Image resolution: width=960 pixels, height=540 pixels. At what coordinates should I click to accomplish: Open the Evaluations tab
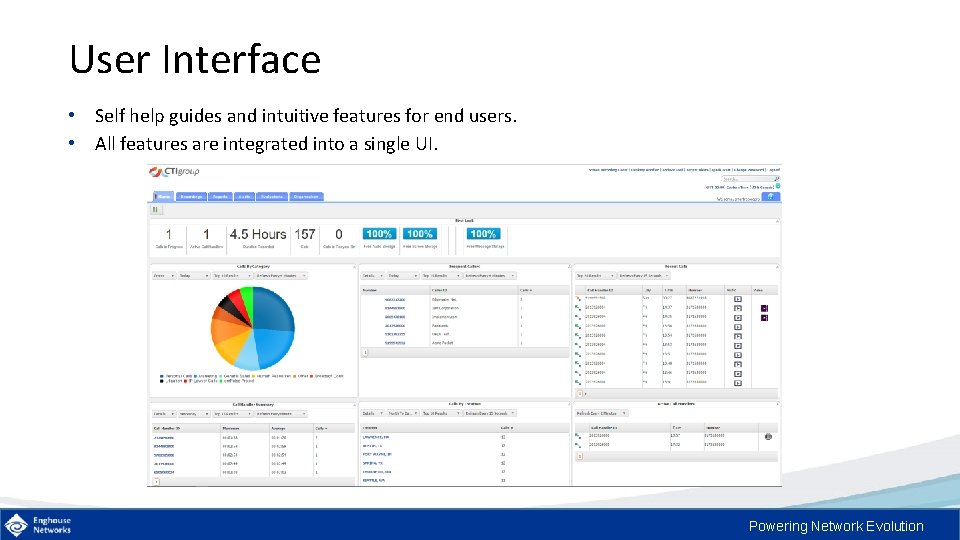[x=272, y=197]
